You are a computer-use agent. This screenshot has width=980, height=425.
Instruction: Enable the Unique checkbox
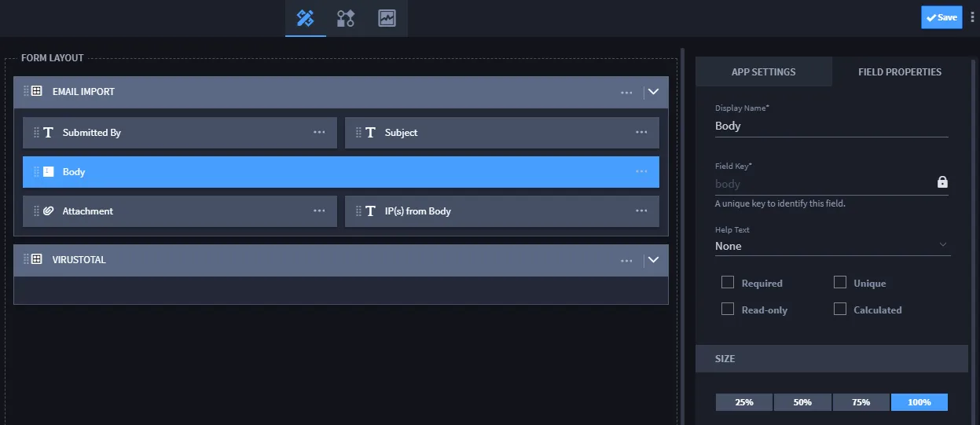(840, 282)
